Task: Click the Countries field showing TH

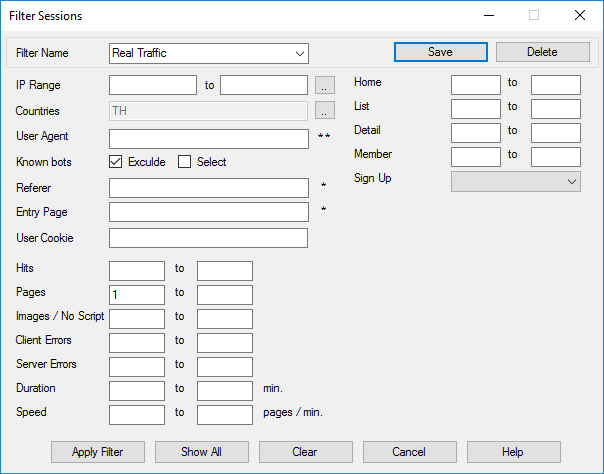Action: (x=208, y=111)
